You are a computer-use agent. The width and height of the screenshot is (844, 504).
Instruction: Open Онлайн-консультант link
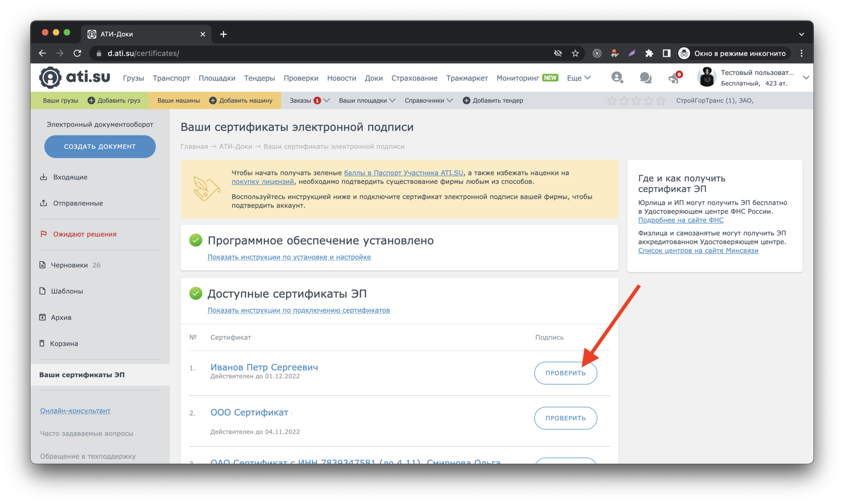tap(75, 411)
